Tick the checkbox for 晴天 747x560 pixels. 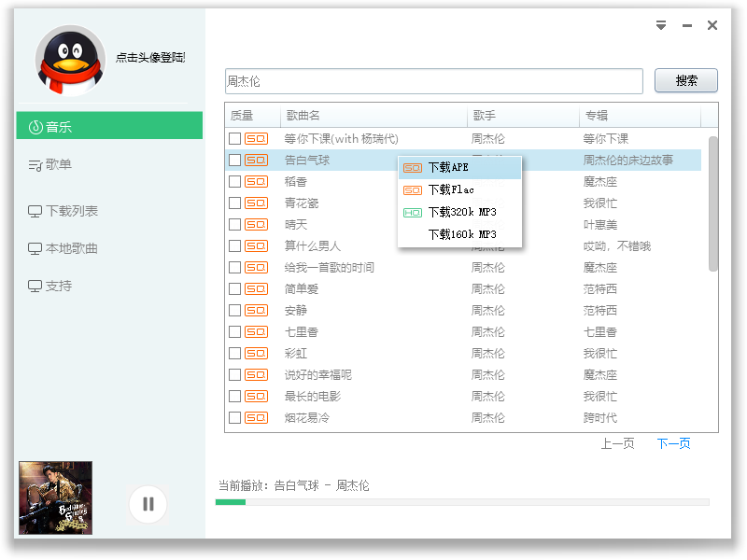click(235, 224)
